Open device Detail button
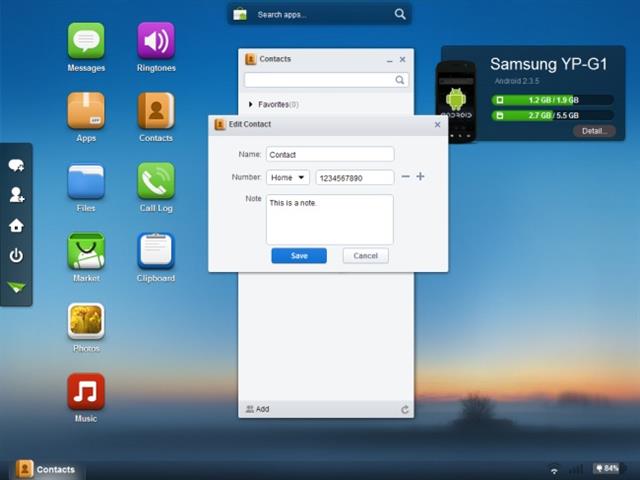Image resolution: width=640 pixels, height=480 pixels. click(593, 131)
